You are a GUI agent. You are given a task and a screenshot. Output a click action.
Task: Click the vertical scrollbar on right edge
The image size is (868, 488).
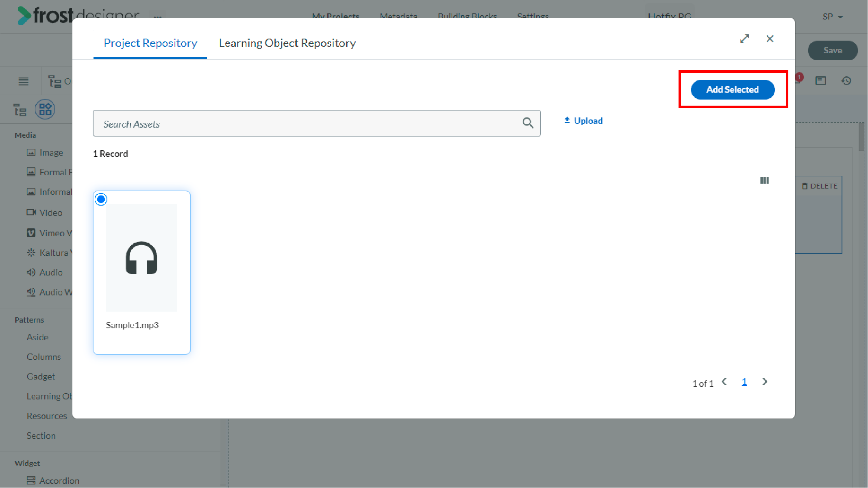(861, 137)
